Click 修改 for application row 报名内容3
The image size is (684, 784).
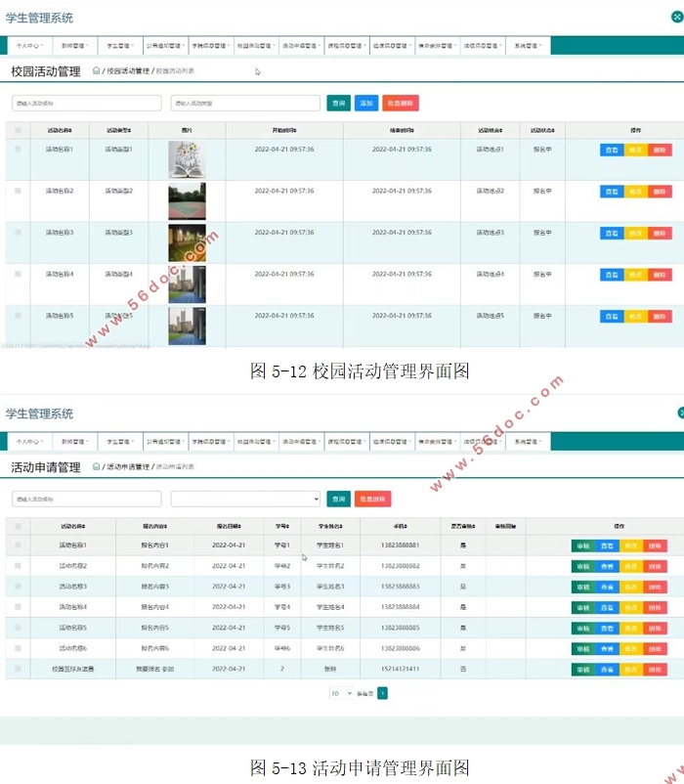click(631, 587)
